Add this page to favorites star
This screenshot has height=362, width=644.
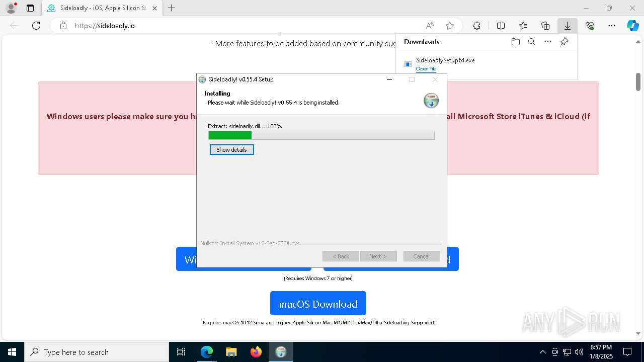[450, 26]
